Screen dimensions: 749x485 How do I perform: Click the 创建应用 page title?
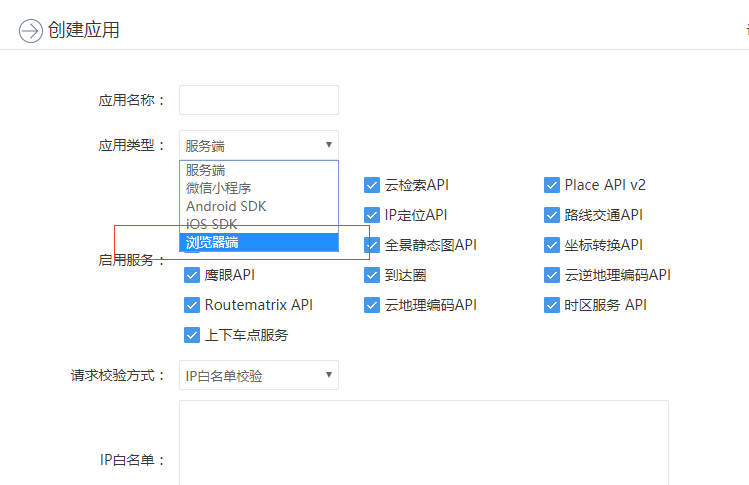click(x=84, y=30)
